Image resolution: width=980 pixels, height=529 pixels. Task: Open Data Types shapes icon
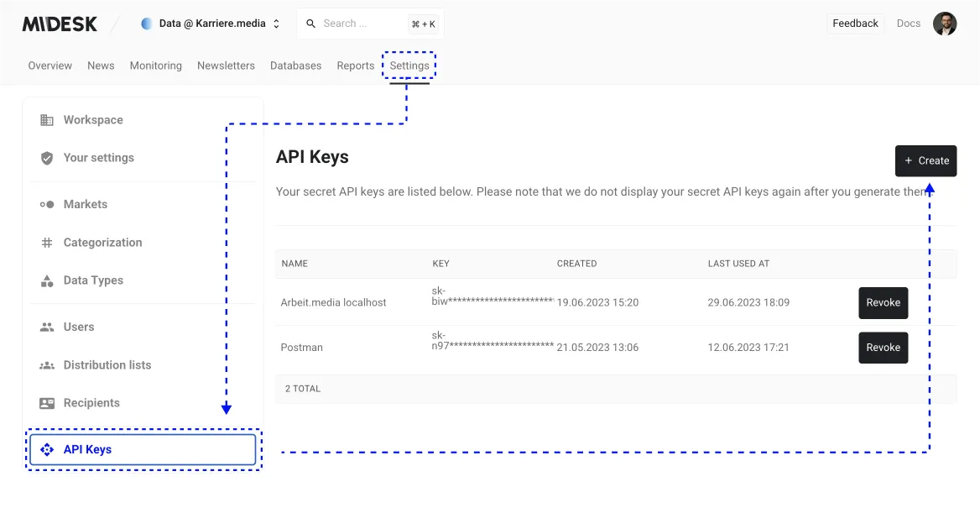pos(47,280)
